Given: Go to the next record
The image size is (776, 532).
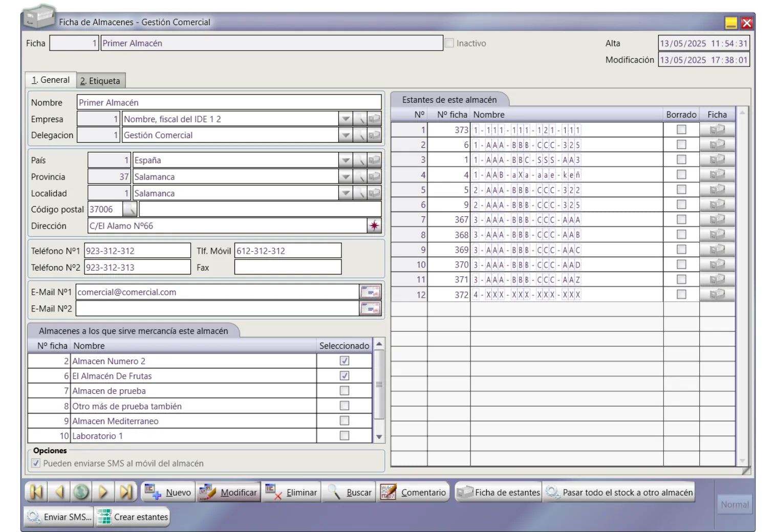Looking at the screenshot, I should [103, 492].
